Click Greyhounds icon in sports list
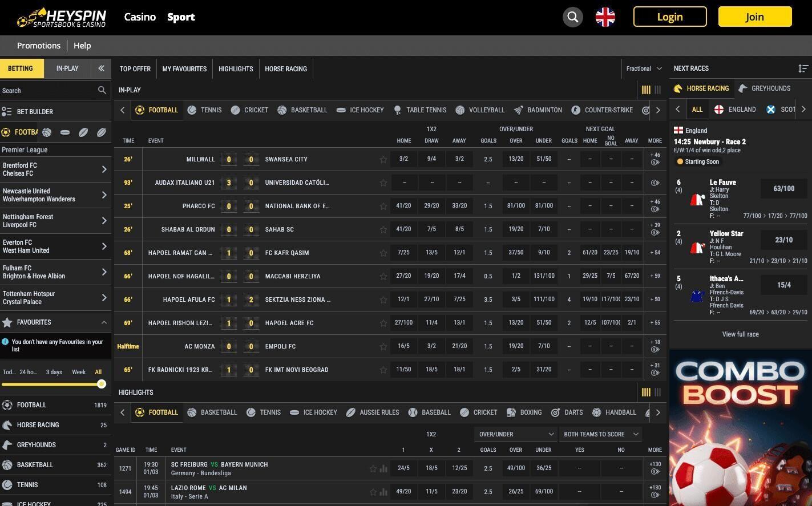Screen dimensions: 812x506 [x=7, y=445]
